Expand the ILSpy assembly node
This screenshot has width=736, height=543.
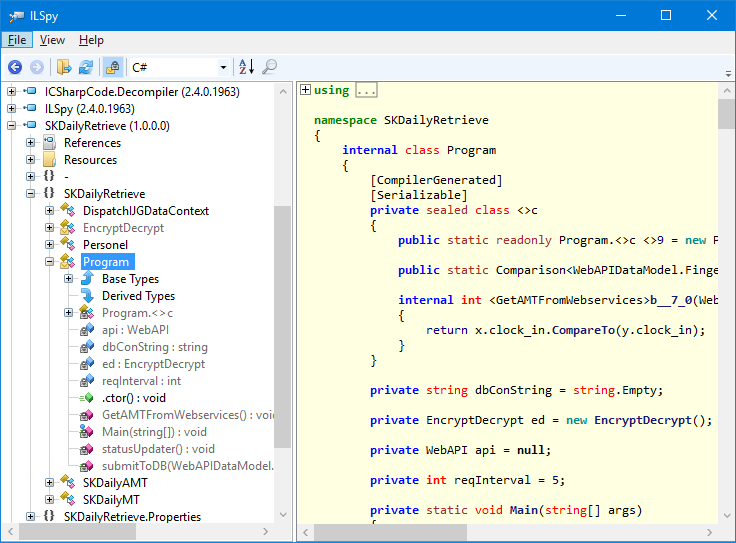[11, 108]
